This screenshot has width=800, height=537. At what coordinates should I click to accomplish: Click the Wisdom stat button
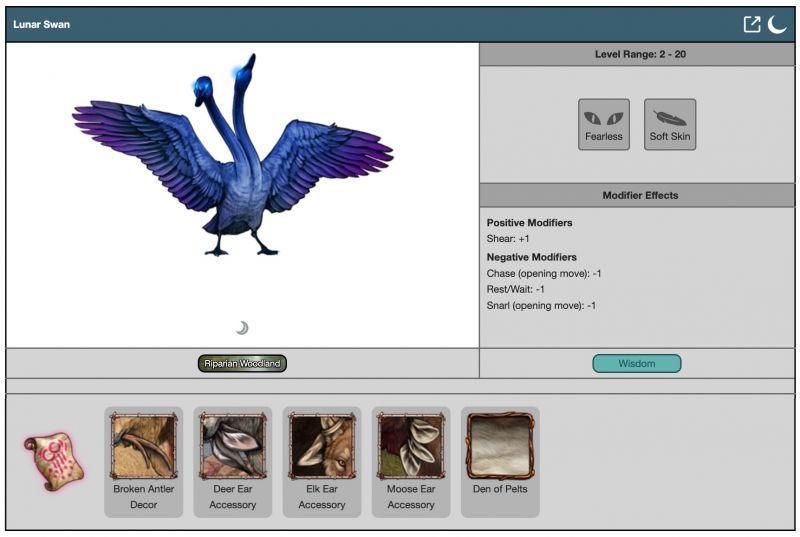click(636, 363)
